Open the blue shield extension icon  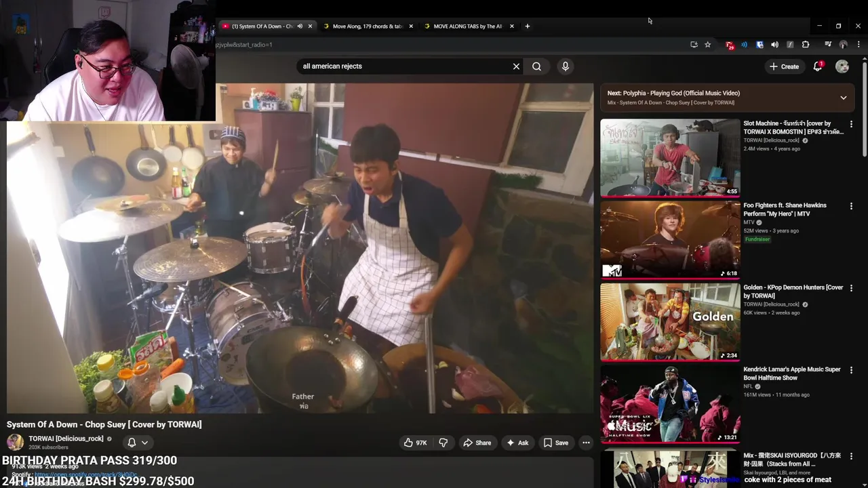(x=759, y=45)
